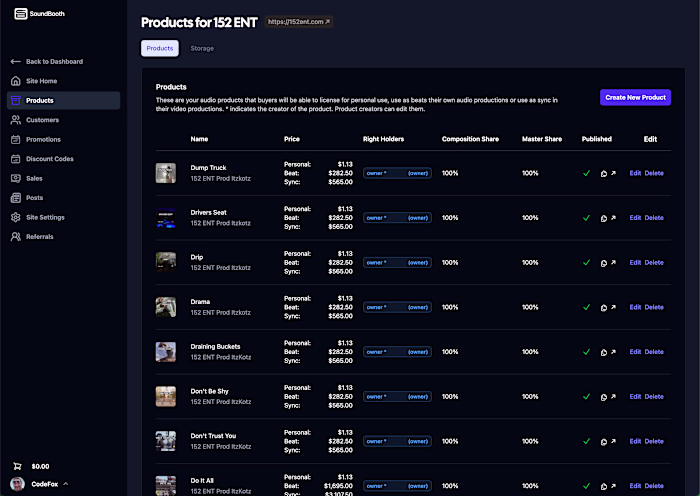The height and width of the screenshot is (496, 700).
Task: Open Don't Trust You via arrow icon
Action: [x=613, y=441]
